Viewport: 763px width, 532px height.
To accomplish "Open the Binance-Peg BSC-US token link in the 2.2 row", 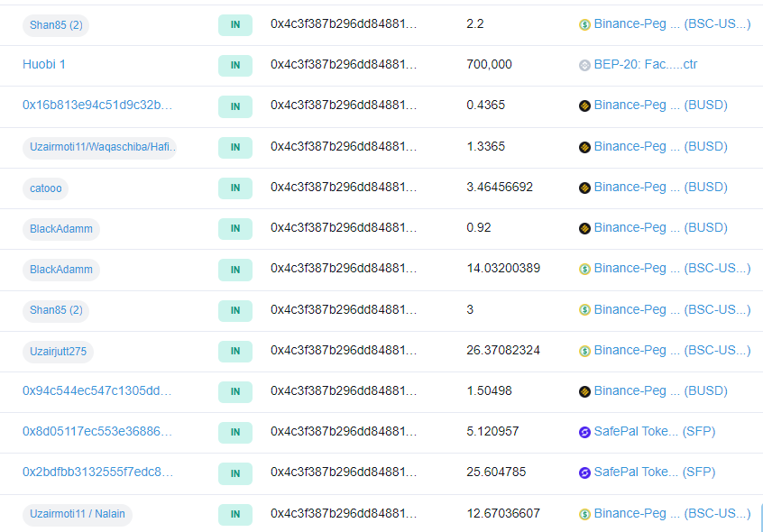I will coord(673,23).
